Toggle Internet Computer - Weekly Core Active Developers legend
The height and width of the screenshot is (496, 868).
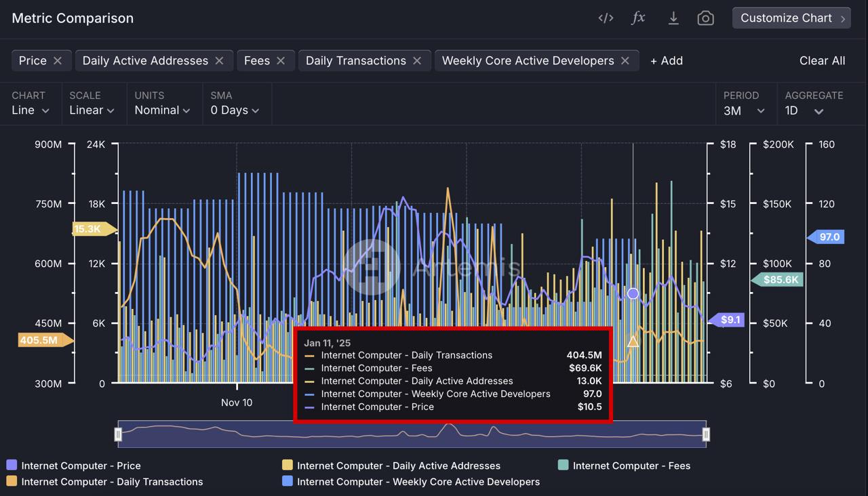coord(411,482)
